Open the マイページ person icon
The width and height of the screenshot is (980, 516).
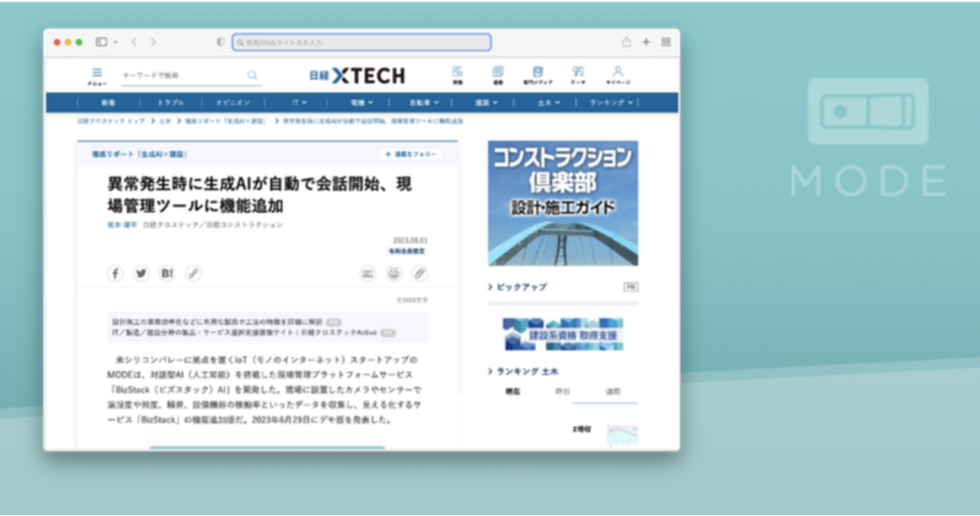click(x=618, y=74)
